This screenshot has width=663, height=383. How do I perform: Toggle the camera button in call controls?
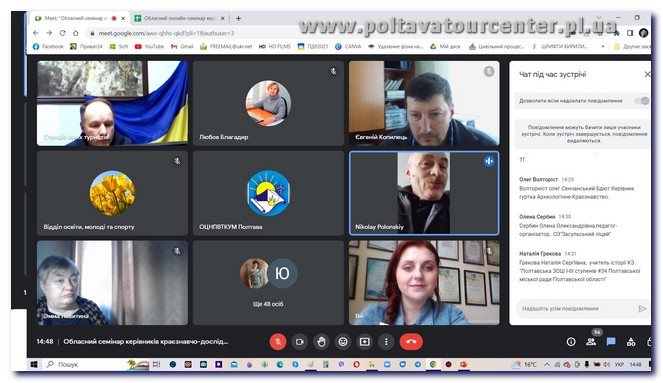[299, 342]
